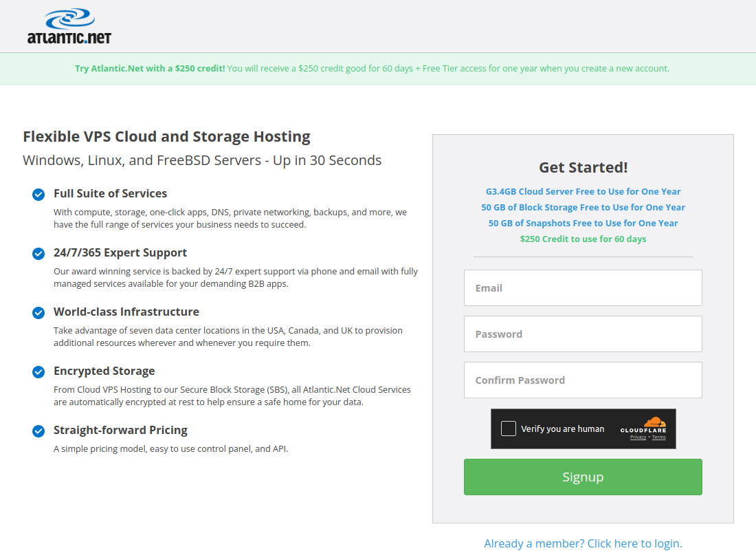Check the Verify you are human box
The width and height of the screenshot is (756, 553).
pos(508,429)
